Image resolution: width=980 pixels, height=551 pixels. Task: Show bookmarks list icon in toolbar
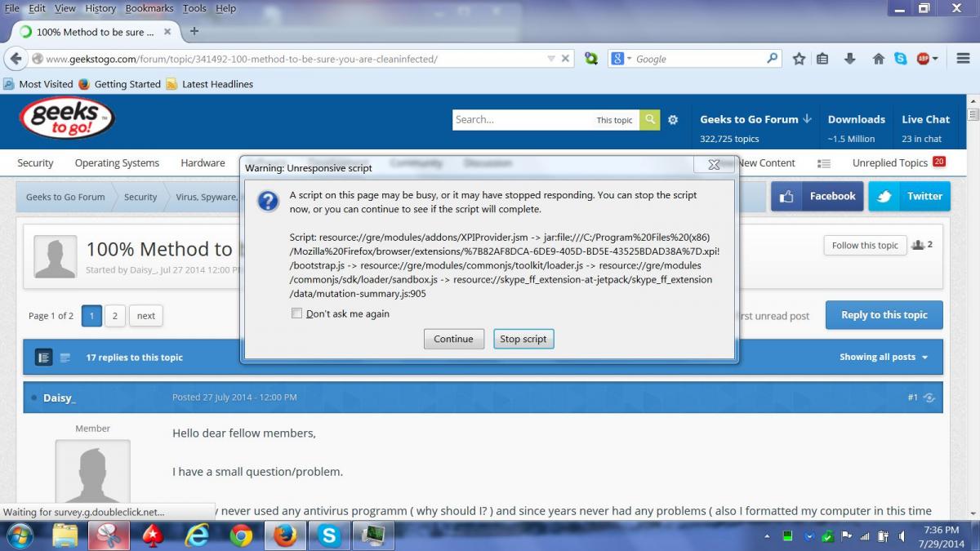[822, 59]
